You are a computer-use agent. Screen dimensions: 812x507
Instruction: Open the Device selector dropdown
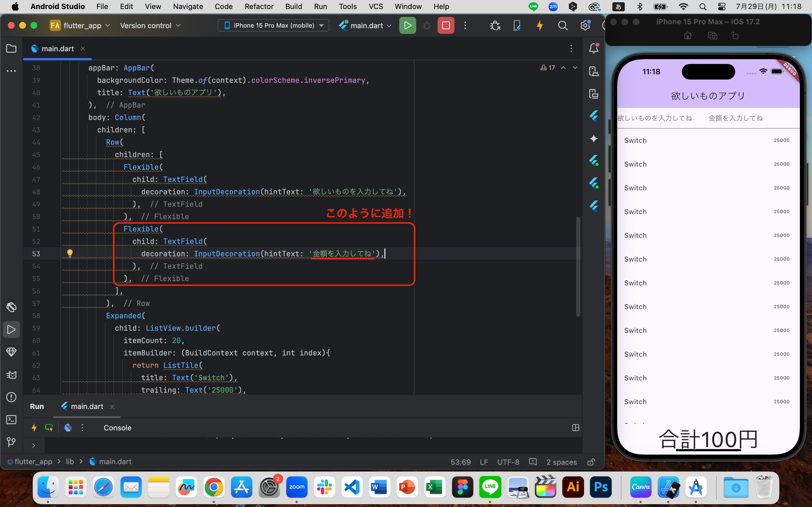coord(273,25)
